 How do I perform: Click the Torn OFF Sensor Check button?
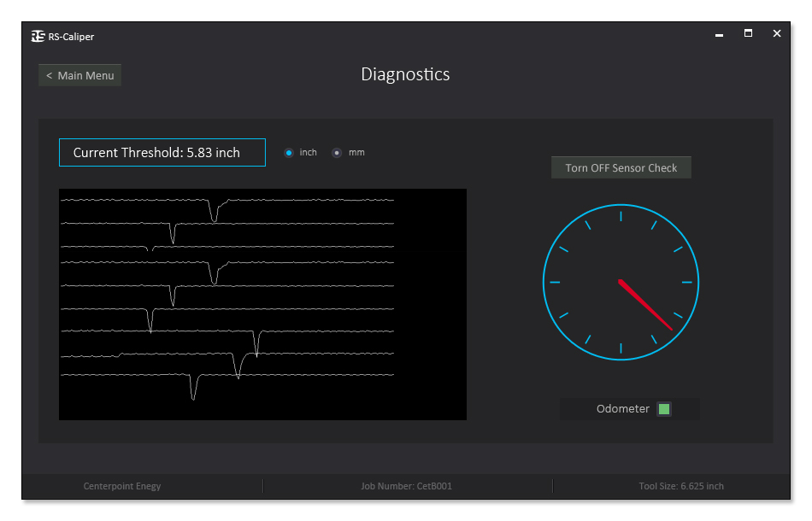coord(621,167)
